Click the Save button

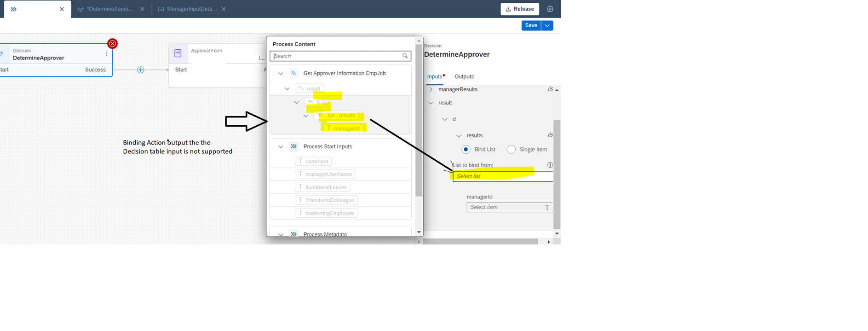(x=531, y=26)
